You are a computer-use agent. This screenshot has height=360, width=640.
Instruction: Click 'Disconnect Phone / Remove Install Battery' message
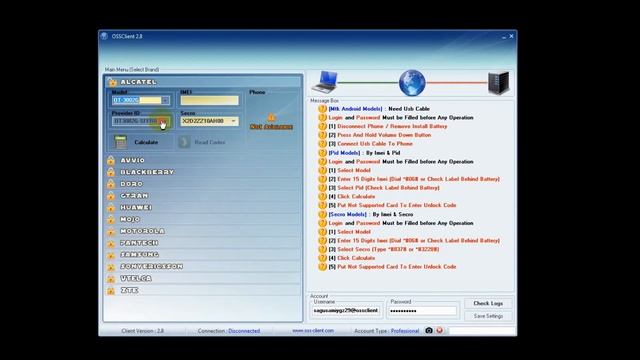(392, 127)
